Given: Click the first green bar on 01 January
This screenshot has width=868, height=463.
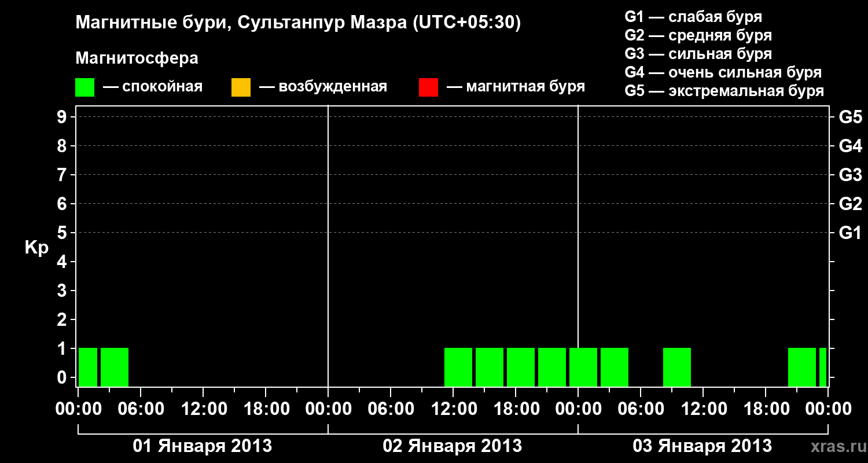Looking at the screenshot, I should coord(88,367).
